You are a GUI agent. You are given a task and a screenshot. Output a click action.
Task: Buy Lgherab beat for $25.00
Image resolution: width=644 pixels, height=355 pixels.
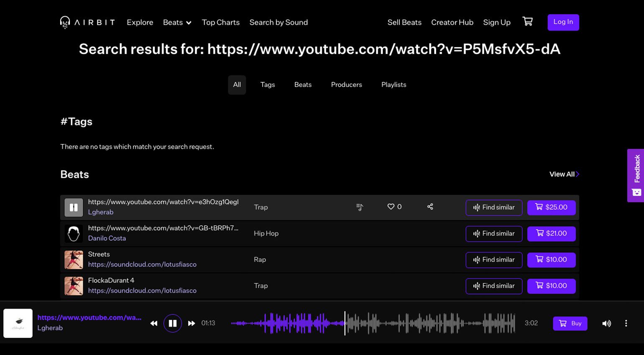click(552, 208)
